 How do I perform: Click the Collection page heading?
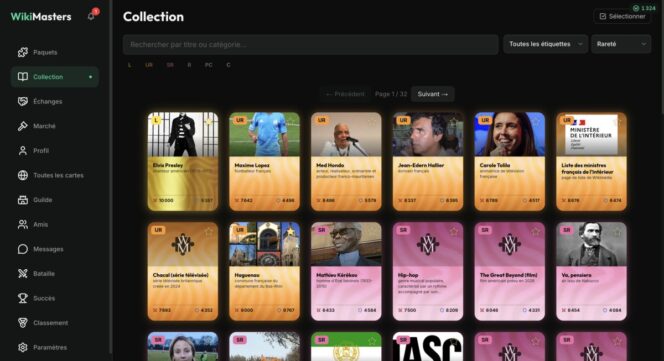(153, 17)
